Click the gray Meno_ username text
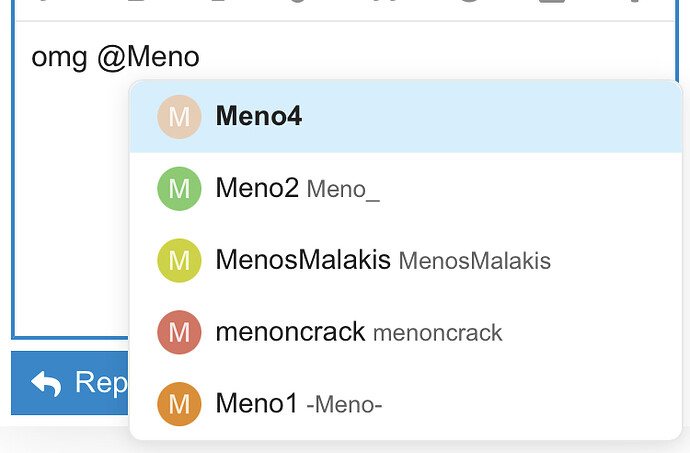The width and height of the screenshot is (690, 453). pos(343,190)
